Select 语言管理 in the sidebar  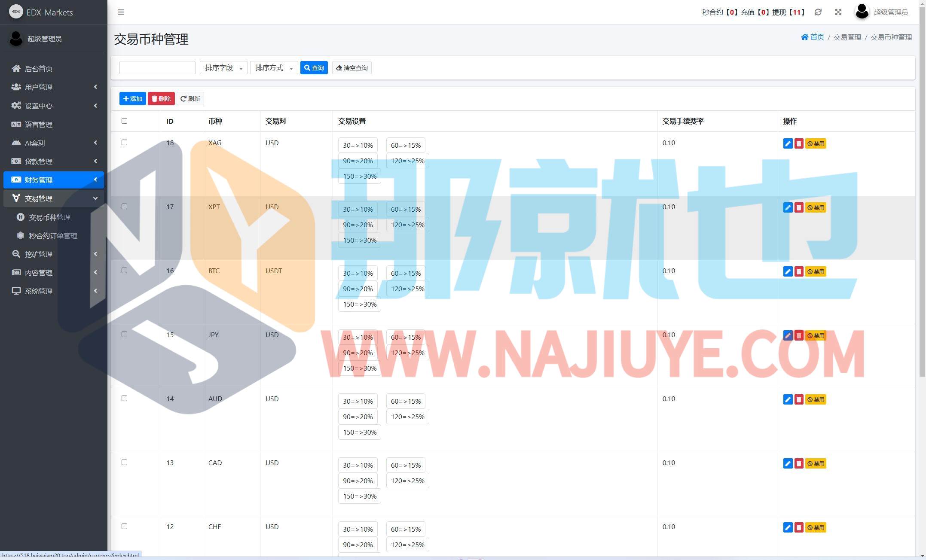[39, 125]
